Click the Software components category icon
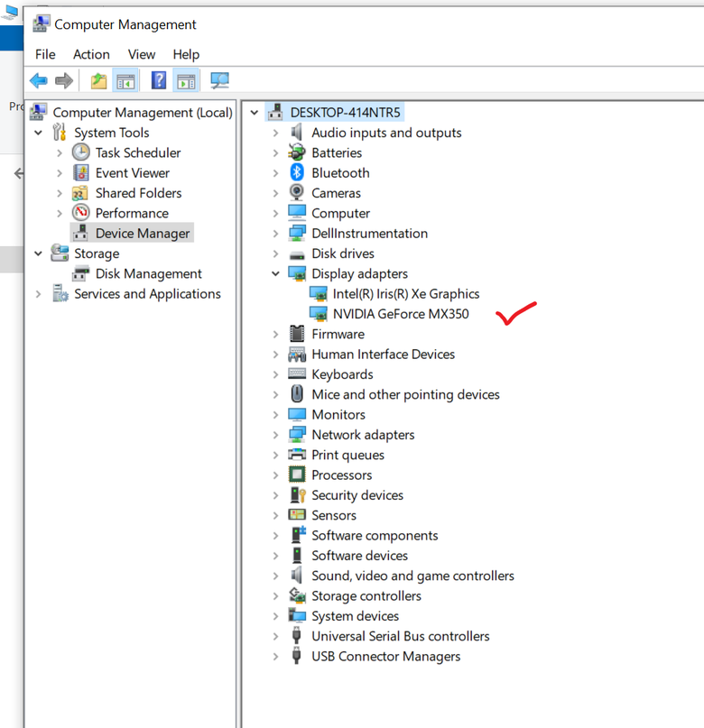 298,535
